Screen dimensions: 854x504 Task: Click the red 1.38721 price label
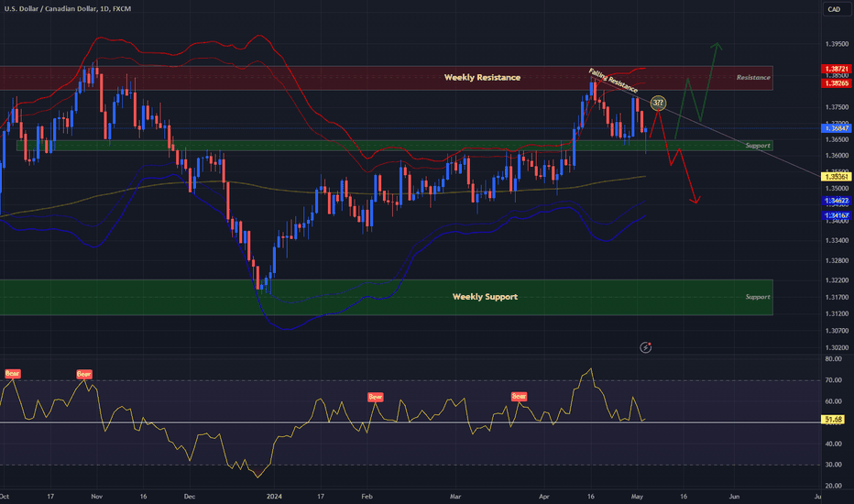coord(836,70)
